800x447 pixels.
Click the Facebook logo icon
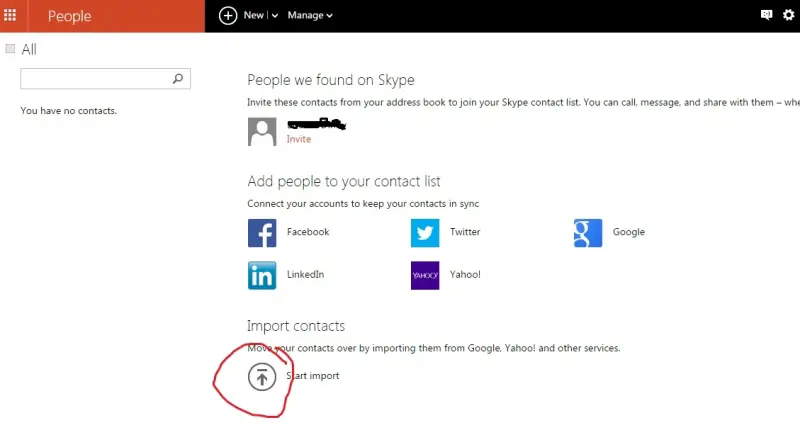(262, 233)
